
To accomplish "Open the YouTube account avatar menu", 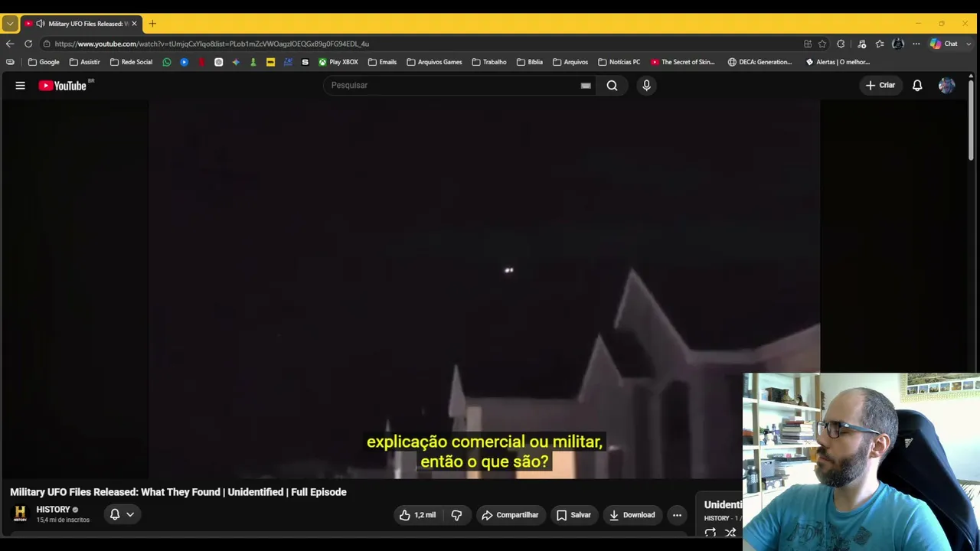I will (946, 86).
